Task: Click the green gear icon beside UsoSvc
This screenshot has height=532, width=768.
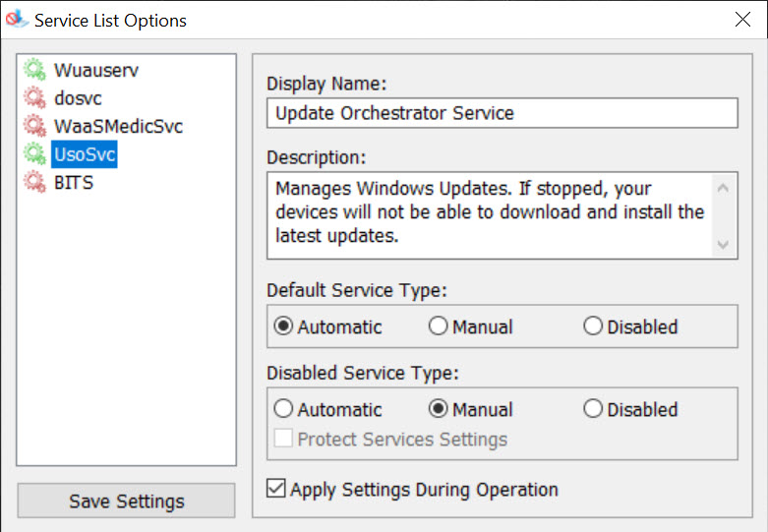Action: click(x=34, y=154)
